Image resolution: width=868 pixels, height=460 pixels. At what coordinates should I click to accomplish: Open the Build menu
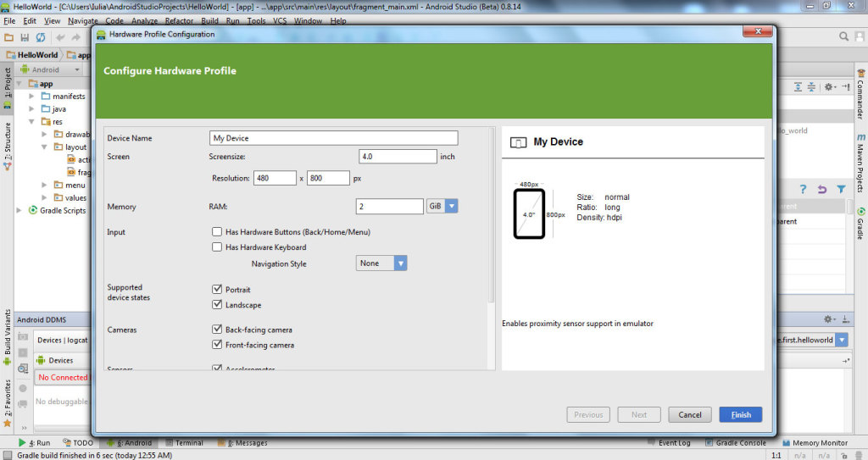(210, 21)
